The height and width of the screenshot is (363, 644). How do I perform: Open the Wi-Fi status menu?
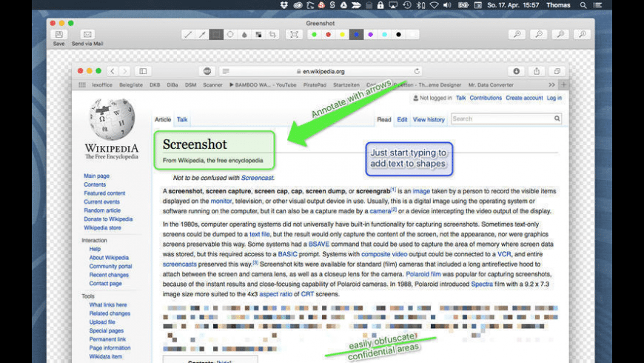pyautogui.click(x=434, y=5)
